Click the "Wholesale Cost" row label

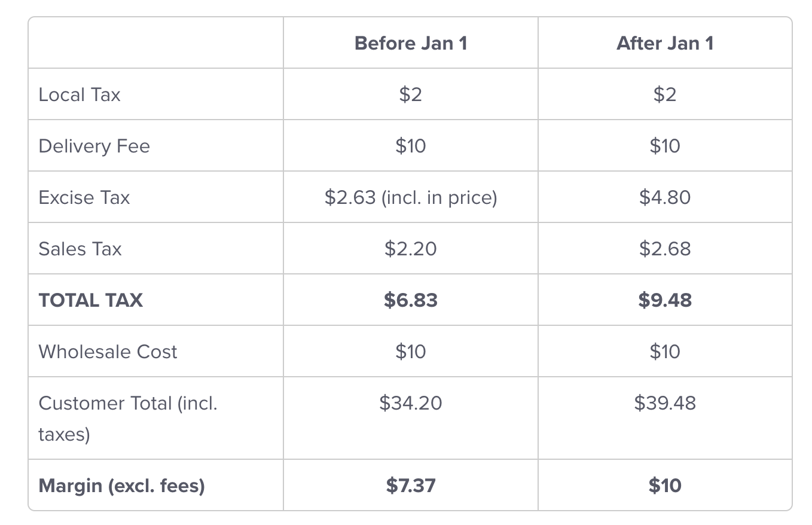(x=108, y=351)
